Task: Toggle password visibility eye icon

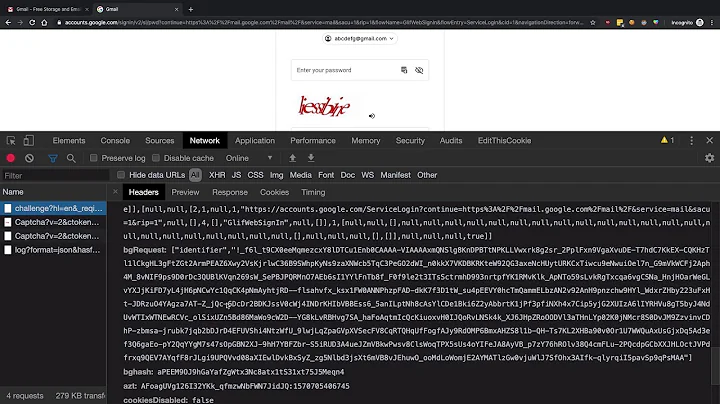Action: pos(419,70)
